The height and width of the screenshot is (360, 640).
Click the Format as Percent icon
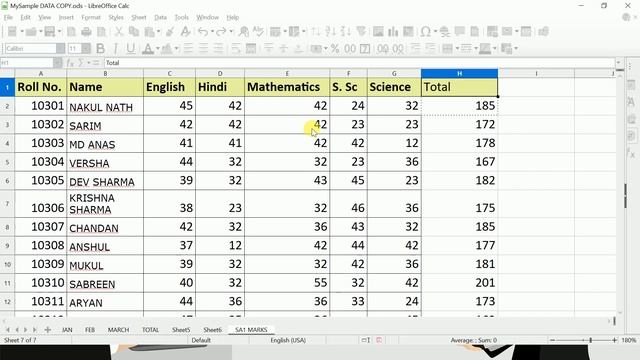point(335,49)
